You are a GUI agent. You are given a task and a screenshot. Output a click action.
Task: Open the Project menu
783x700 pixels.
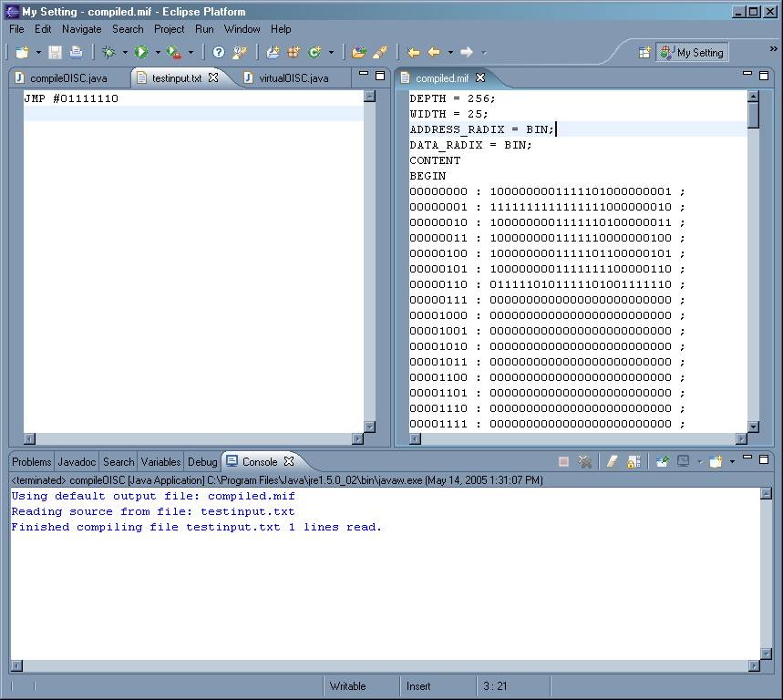[x=170, y=29]
